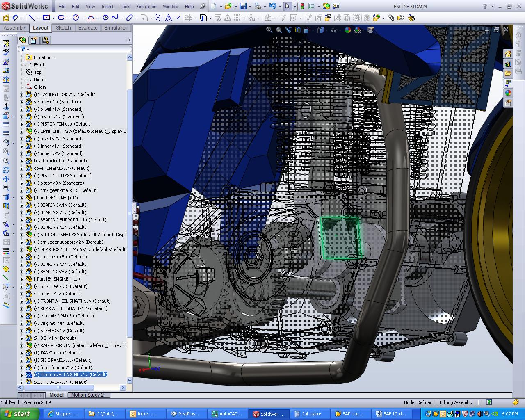Activate the Zoom to Fit view icon
This screenshot has width=525, height=420.
(269, 30)
